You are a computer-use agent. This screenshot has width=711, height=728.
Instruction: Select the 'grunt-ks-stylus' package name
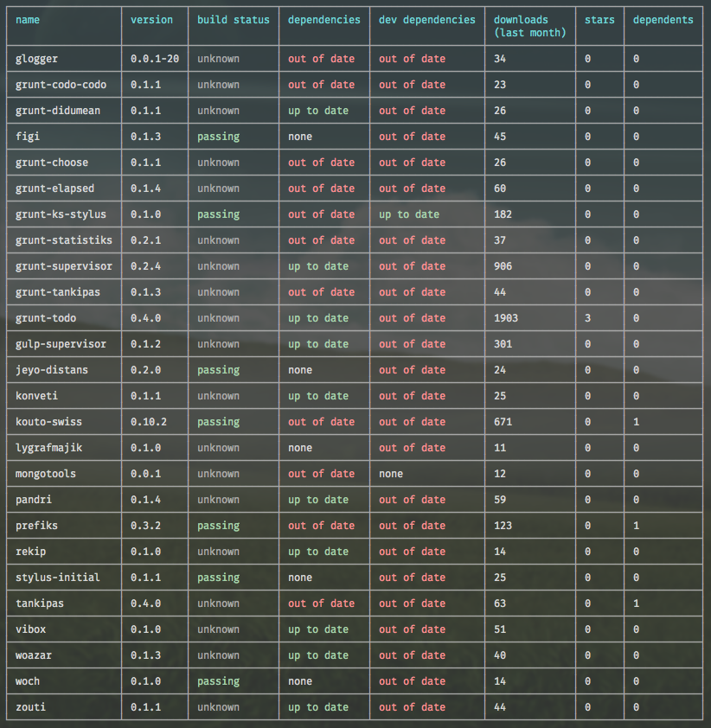pos(61,214)
